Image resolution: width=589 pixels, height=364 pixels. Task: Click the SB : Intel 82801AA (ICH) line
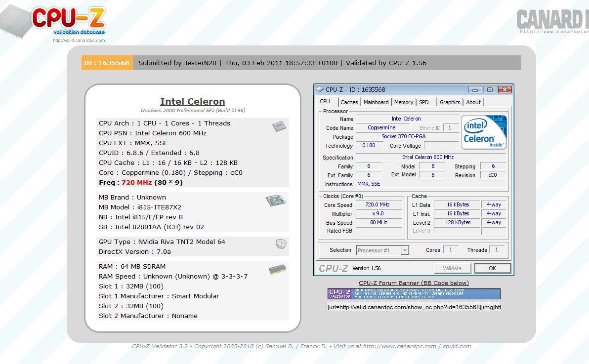tap(151, 227)
